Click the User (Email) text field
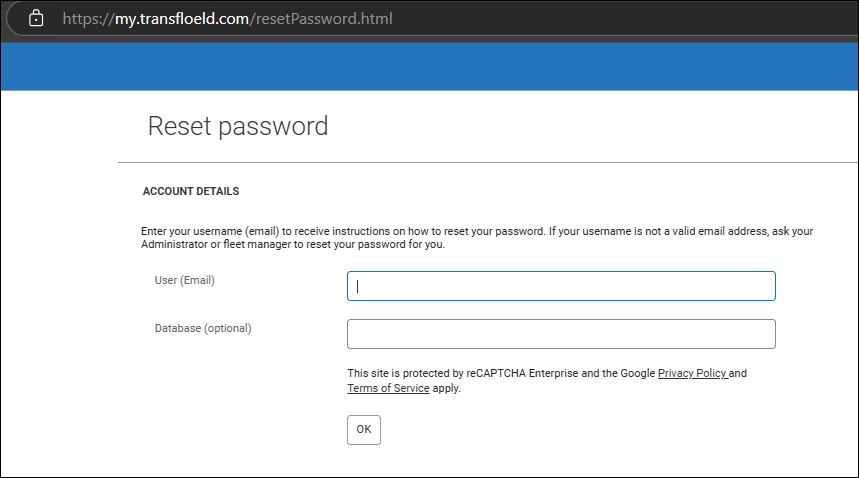Screen dimensions: 859x478 [x=561, y=286]
